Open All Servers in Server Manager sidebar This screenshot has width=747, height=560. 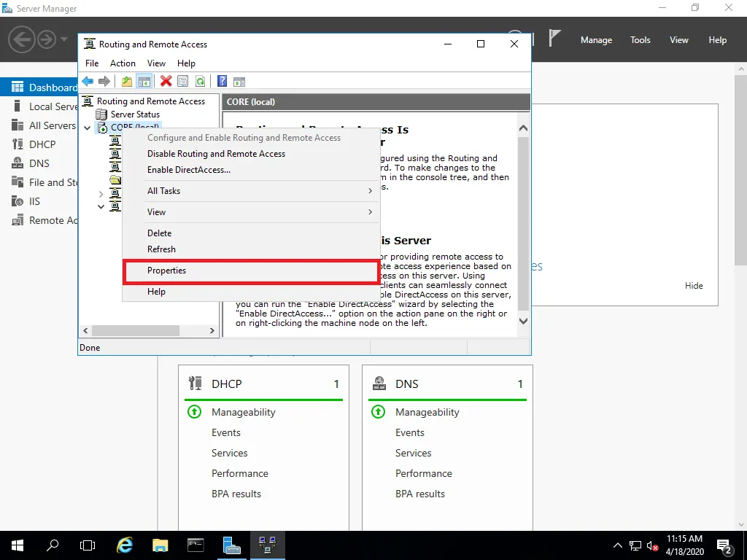pos(39,125)
